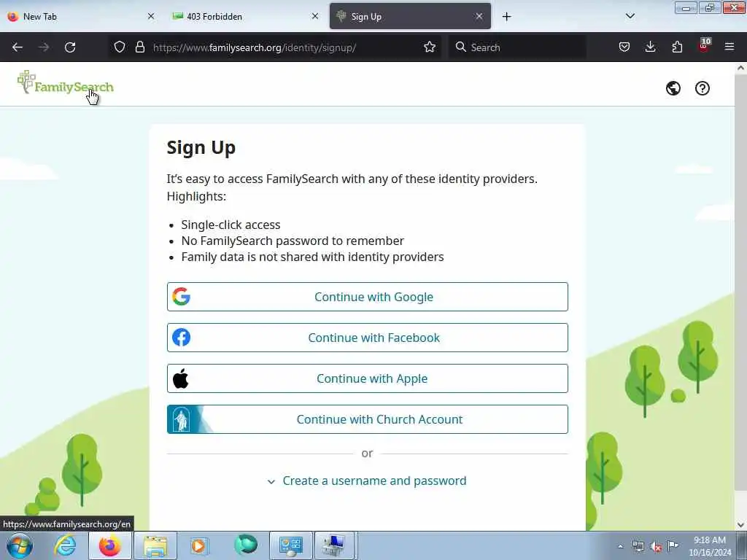The width and height of the screenshot is (747, 560).
Task: Continue with Facebook
Action: click(x=368, y=338)
